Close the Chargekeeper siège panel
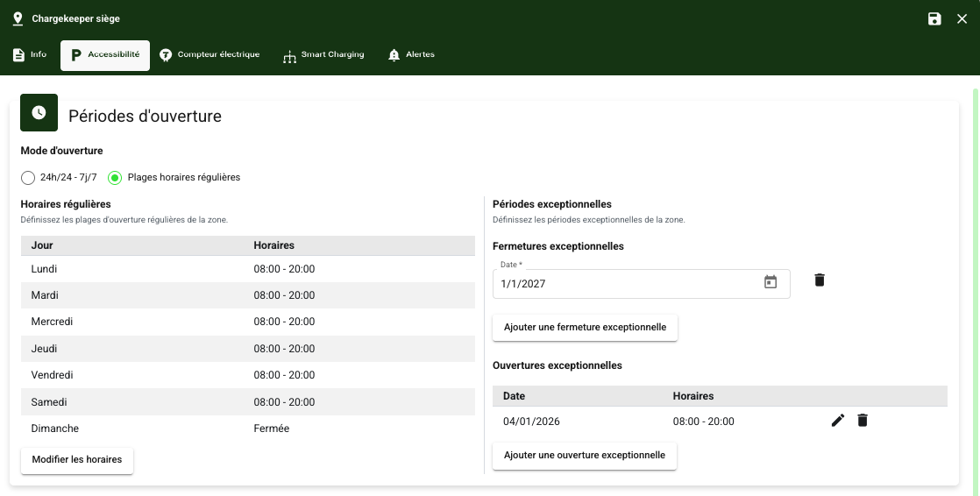Viewport: 980px width, 496px height. coord(962,18)
